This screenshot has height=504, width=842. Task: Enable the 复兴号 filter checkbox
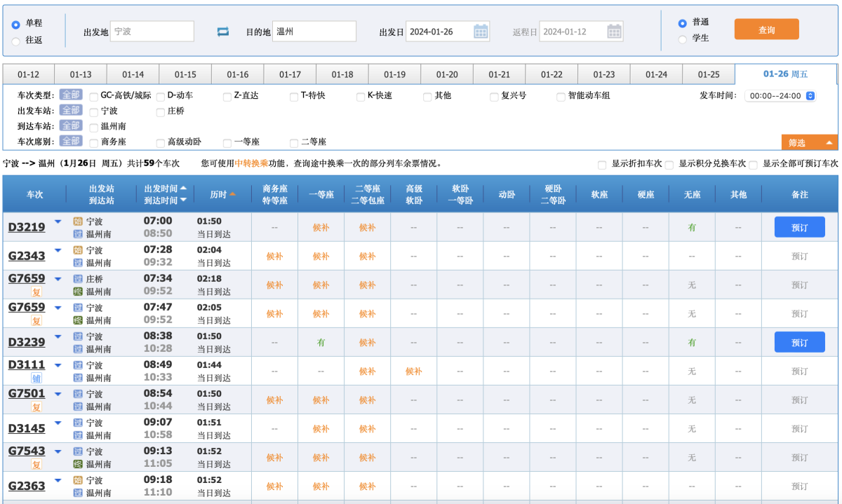[494, 97]
